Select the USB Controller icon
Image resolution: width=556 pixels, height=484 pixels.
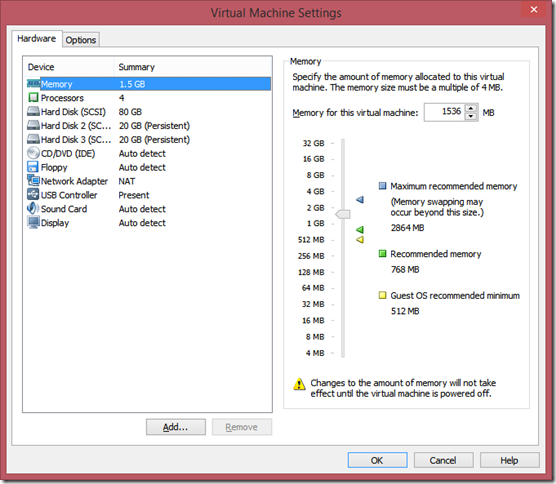33,194
